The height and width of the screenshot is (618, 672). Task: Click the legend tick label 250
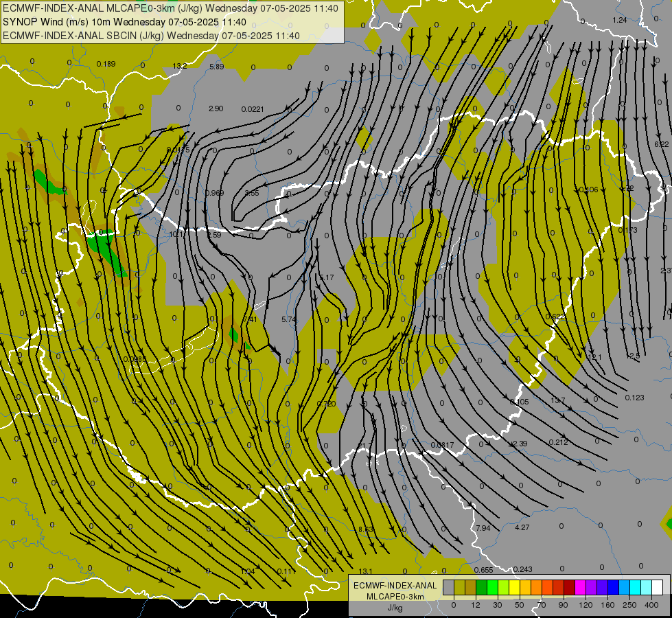pyautogui.click(x=629, y=605)
